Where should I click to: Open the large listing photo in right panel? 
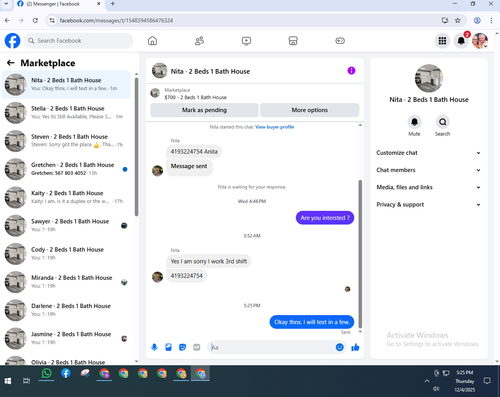(x=429, y=79)
